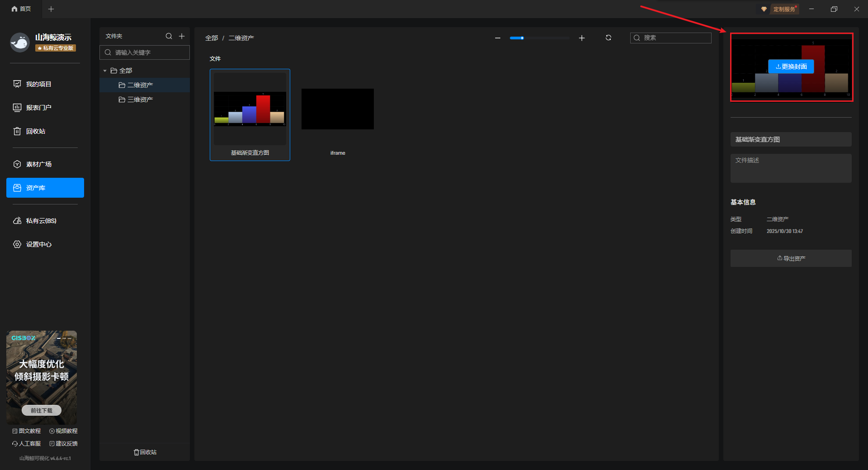
Task: Click the 导出资产 export button
Action: coord(791,258)
